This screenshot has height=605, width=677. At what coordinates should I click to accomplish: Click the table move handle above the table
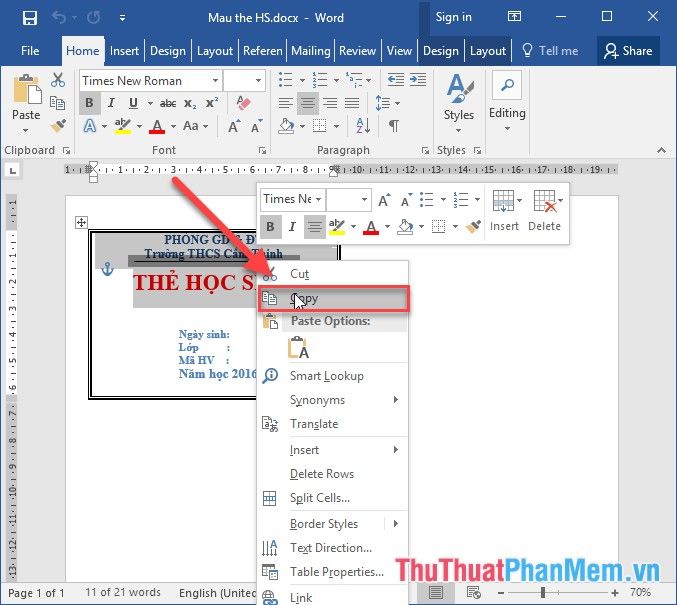point(82,222)
